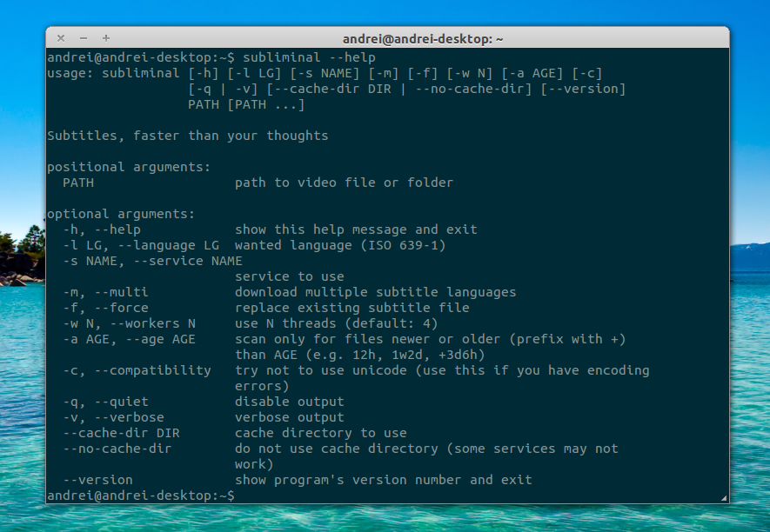770x532 pixels.
Task: Click the "--cache-dir DIR" option in the list
Action: click(x=121, y=434)
